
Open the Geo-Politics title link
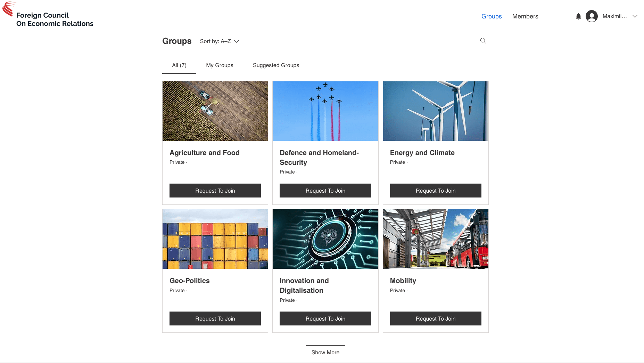pyautogui.click(x=190, y=281)
